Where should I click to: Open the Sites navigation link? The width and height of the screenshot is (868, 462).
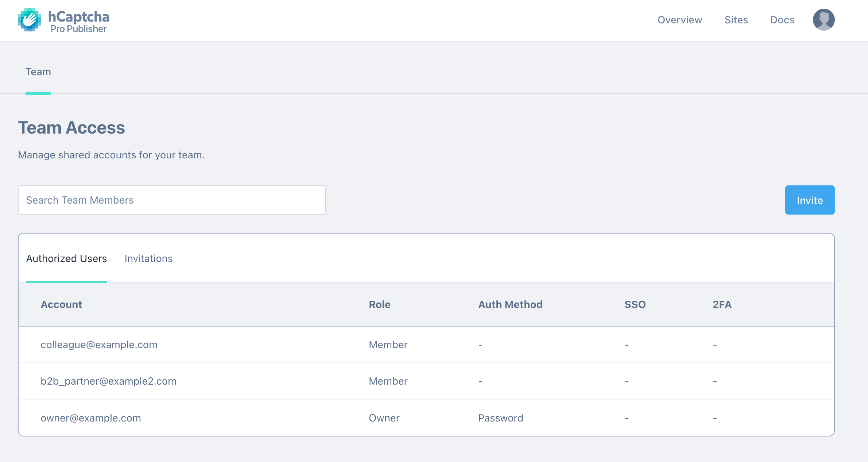(x=736, y=20)
